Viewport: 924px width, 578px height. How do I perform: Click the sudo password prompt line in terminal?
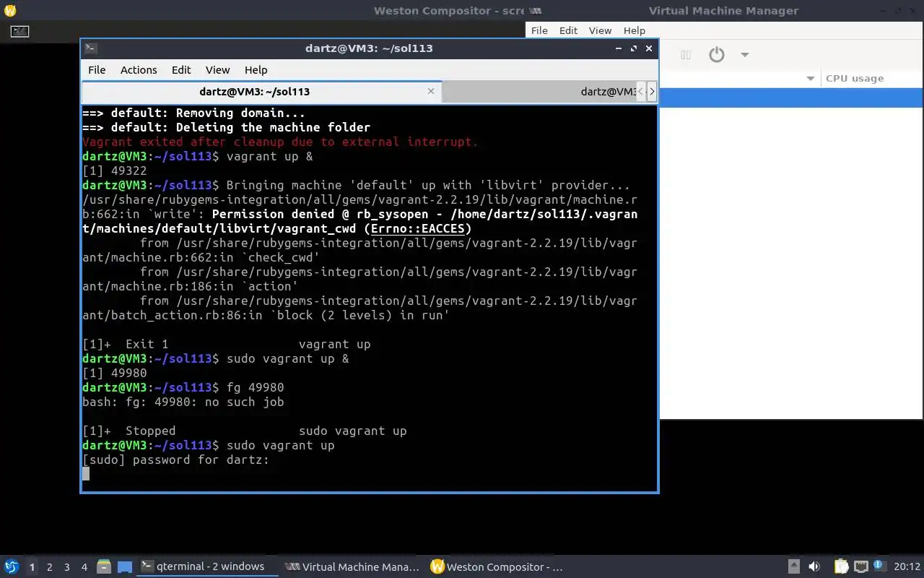175,460
